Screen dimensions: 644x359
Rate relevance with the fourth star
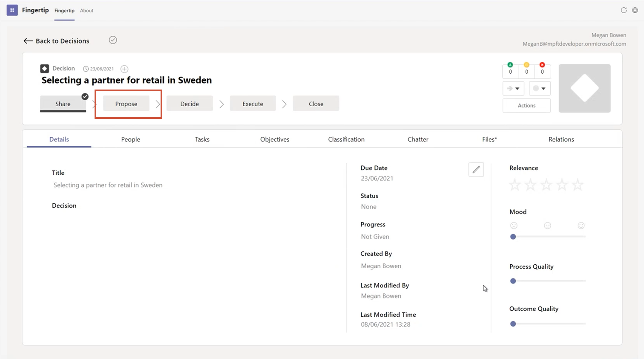562,185
